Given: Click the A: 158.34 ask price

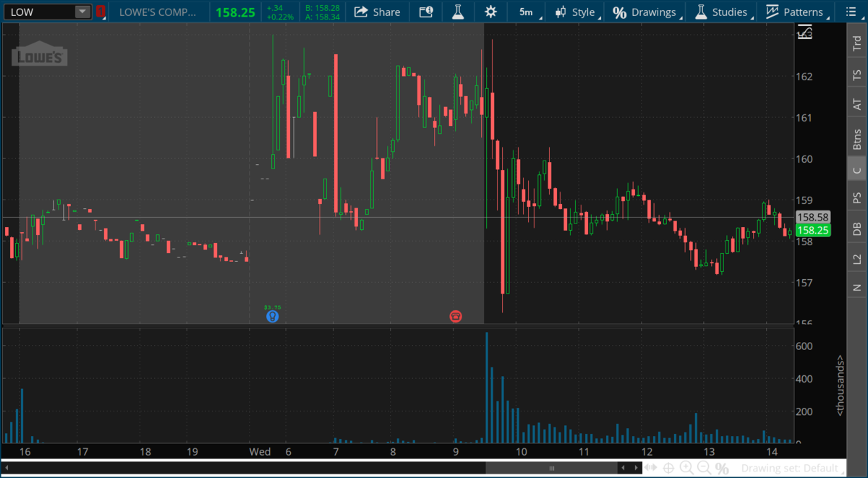Looking at the screenshot, I should tap(323, 16).
